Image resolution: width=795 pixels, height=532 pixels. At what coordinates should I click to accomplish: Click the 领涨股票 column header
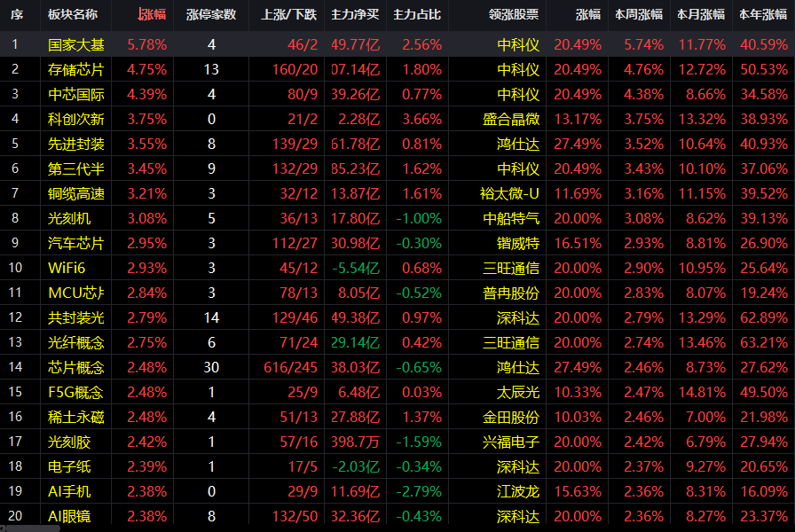click(514, 15)
